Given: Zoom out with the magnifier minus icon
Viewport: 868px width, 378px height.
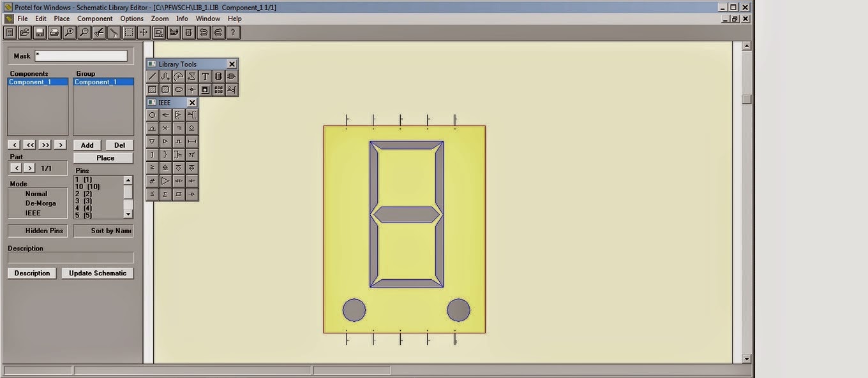Looking at the screenshot, I should (x=84, y=33).
